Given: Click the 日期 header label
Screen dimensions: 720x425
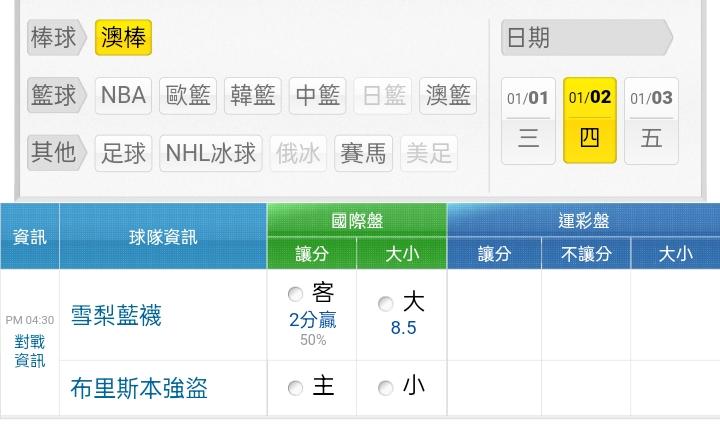Looking at the screenshot, I should point(586,38).
